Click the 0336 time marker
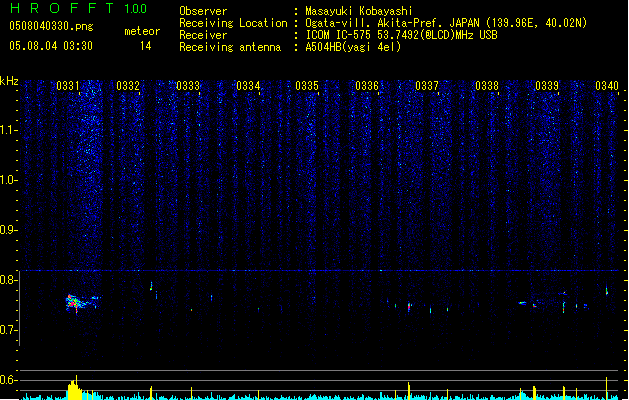Image resolution: width=629 pixels, height=400 pixels. pyautogui.click(x=367, y=86)
